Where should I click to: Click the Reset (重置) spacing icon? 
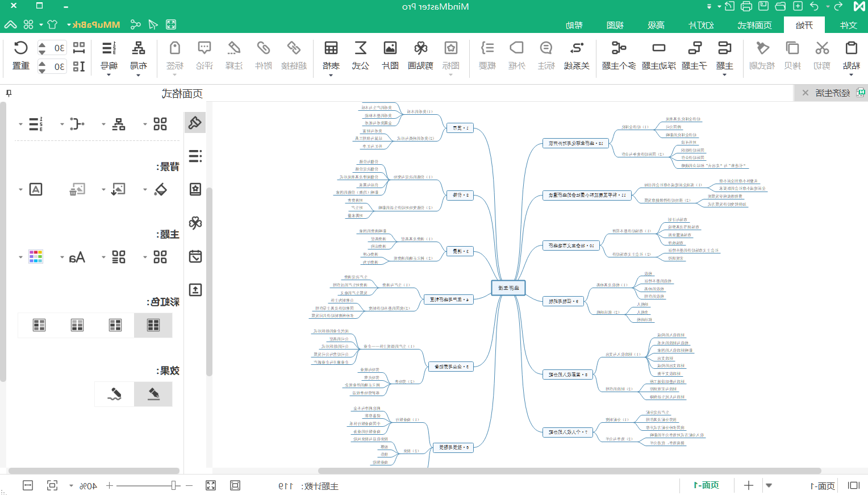[21, 48]
